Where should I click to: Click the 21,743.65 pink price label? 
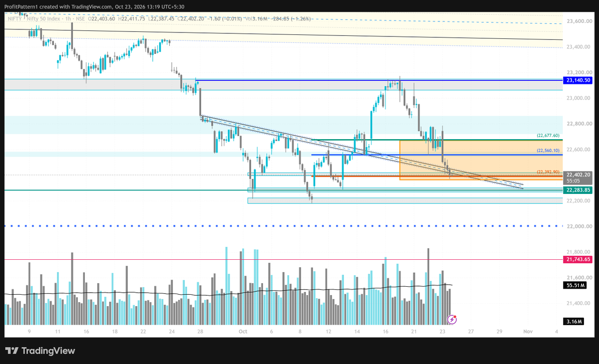click(578, 259)
